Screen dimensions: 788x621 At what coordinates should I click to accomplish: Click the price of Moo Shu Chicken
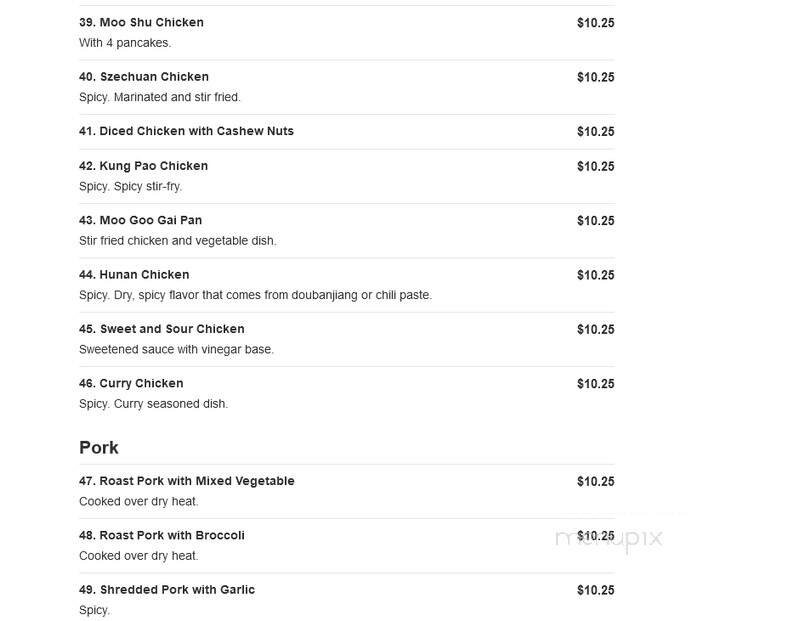[595, 23]
